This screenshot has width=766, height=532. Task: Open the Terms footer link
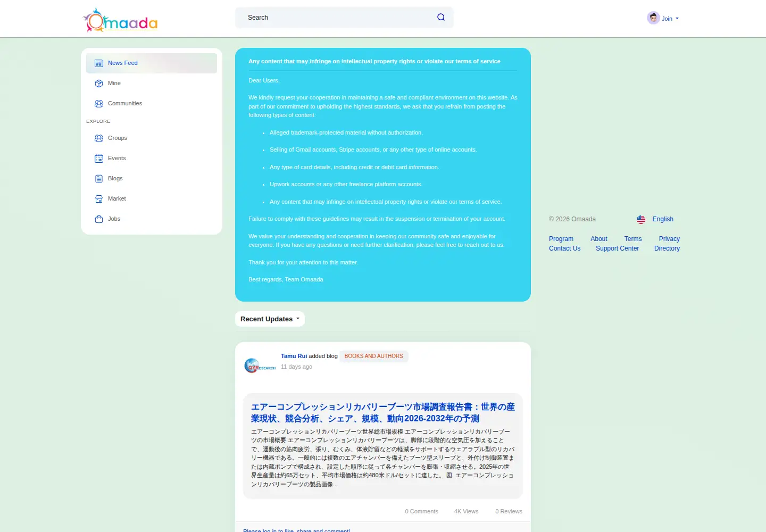point(633,239)
